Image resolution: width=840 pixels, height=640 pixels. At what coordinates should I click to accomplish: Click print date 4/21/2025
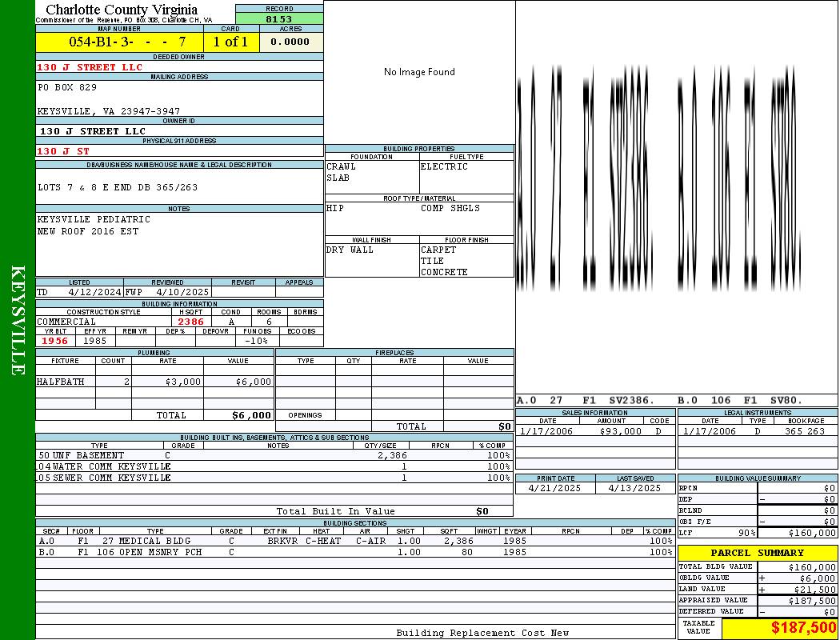coord(554,489)
